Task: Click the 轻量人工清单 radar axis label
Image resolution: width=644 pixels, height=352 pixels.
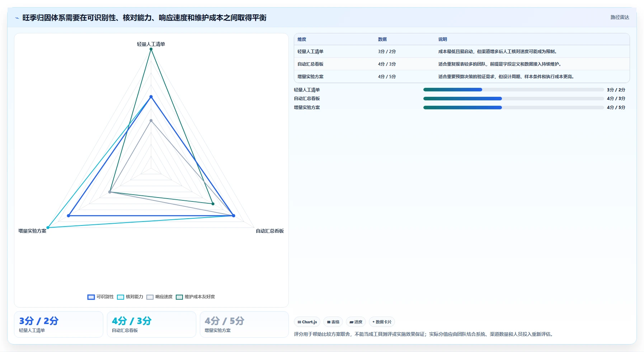Action: pos(151,44)
